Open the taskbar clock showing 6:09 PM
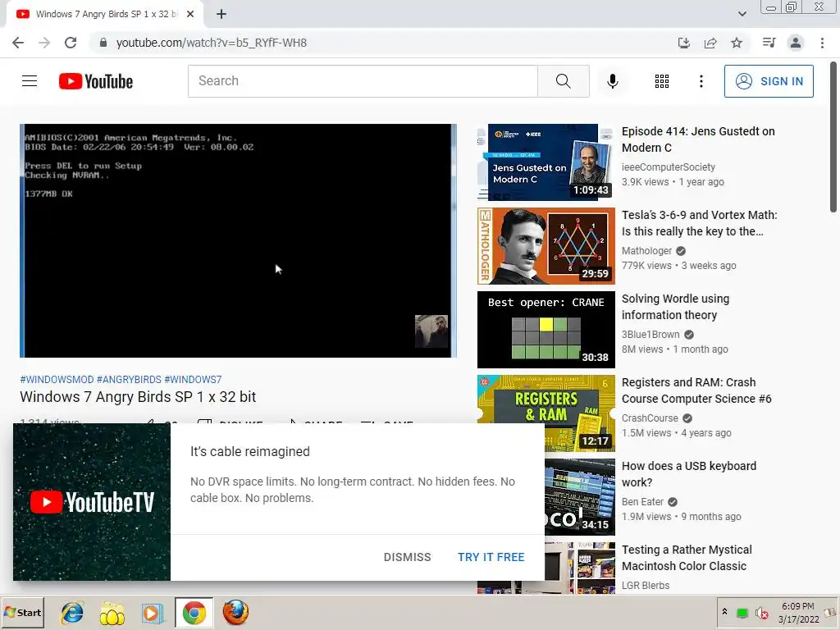The image size is (840, 630). click(x=798, y=613)
